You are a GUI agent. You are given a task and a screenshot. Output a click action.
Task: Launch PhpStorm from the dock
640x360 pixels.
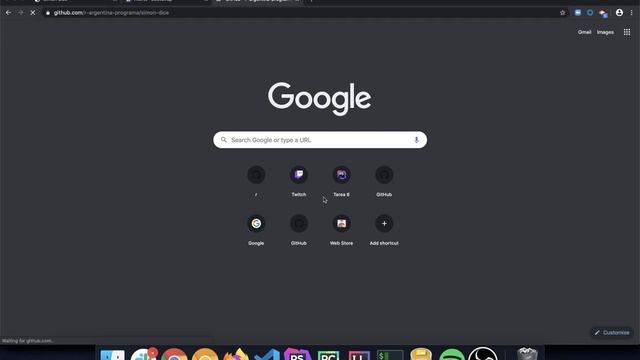298,354
